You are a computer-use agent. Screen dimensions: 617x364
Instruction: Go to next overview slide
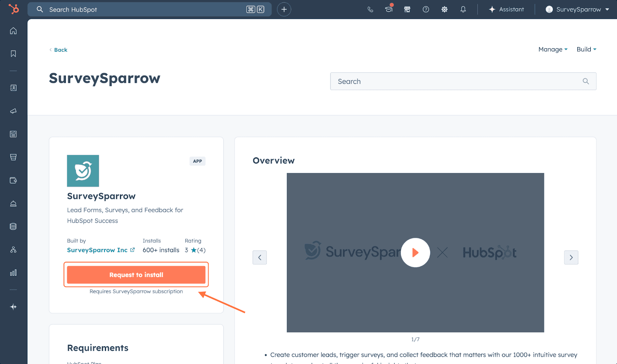(x=571, y=257)
